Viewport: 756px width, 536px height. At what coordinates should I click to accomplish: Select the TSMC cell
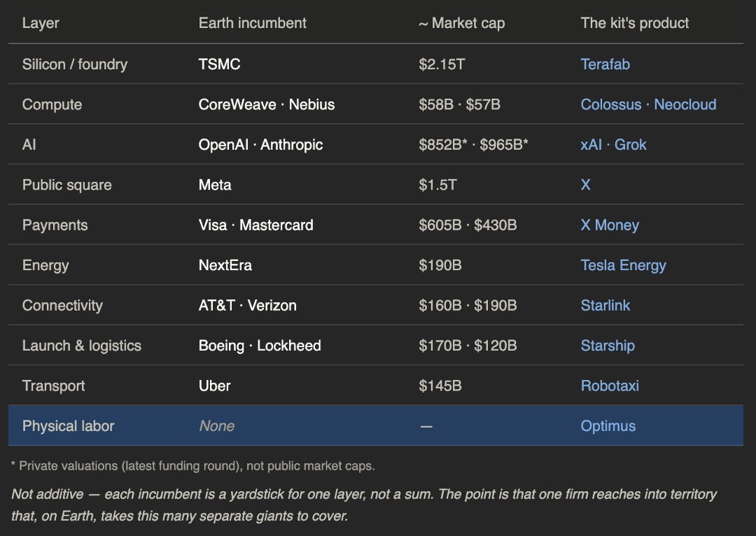click(x=219, y=64)
